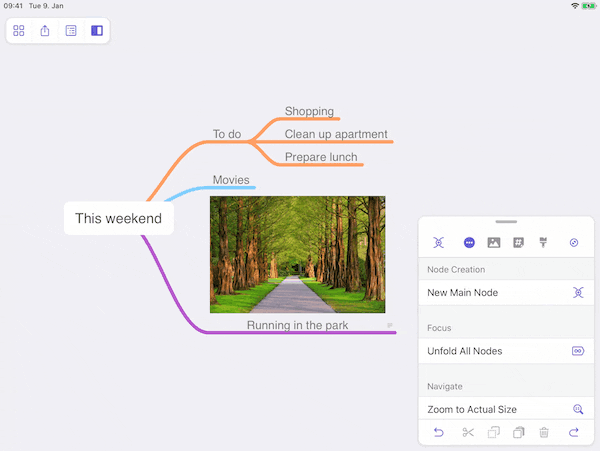This screenshot has height=451, width=600.
Task: Open the style paintbrush tab
Action: [543, 243]
